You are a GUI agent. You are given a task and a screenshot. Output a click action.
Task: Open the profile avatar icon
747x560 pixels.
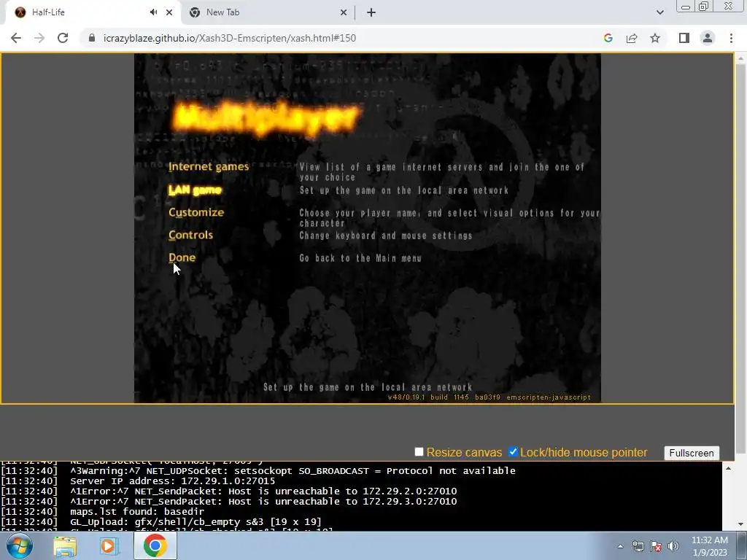[x=708, y=38]
